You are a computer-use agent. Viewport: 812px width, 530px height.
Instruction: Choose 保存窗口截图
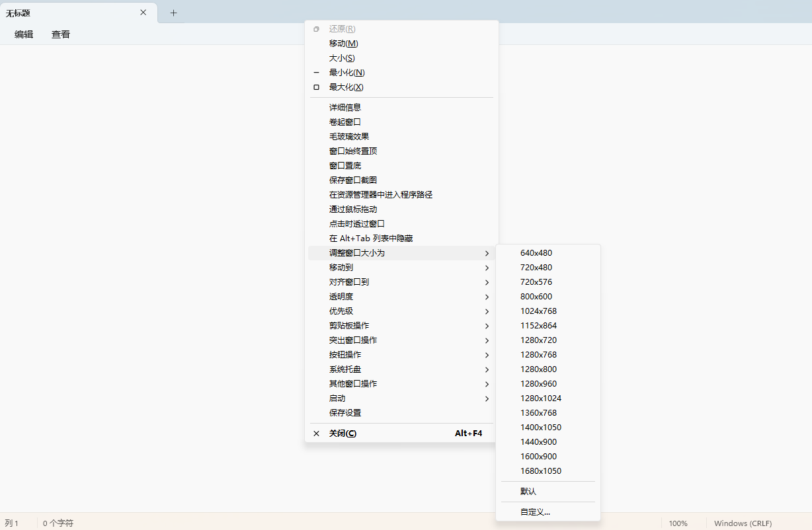401,180
